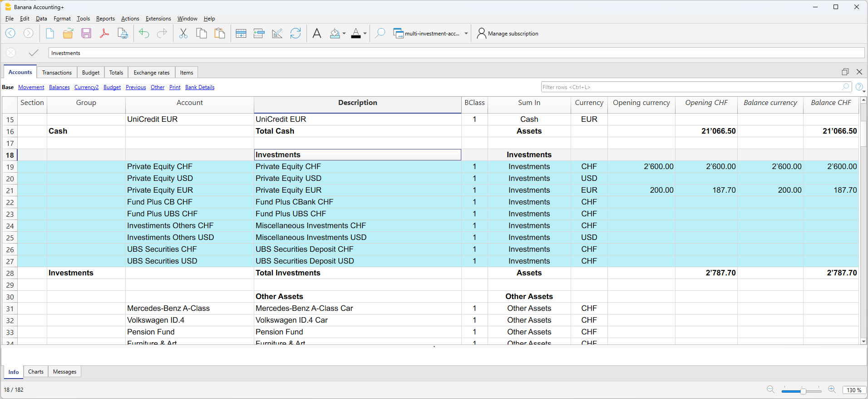Save the file with the floppy disk icon

[x=86, y=33]
